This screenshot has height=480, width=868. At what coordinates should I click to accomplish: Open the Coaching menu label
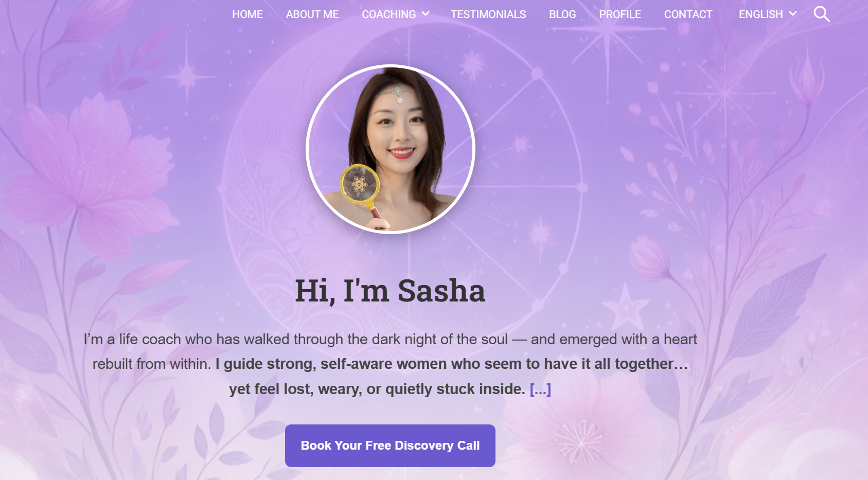tap(388, 14)
